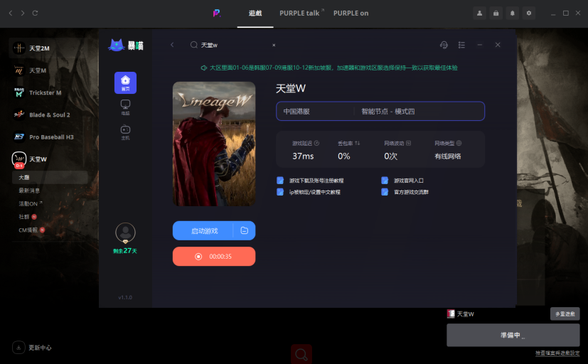Click the 天堂w search input field
This screenshot has height=364, width=588.
[235, 45]
